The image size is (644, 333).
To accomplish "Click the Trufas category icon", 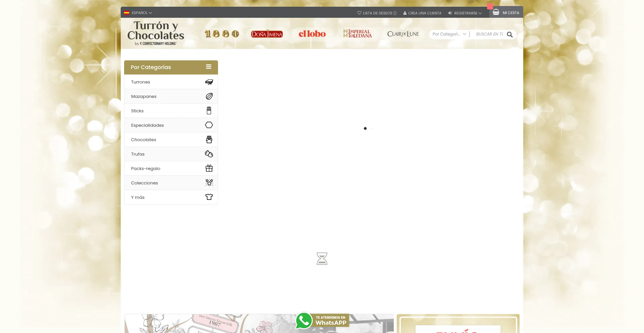I will click(209, 154).
